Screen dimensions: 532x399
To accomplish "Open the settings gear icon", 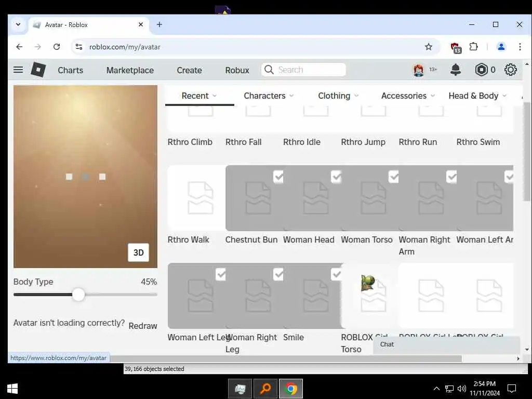I will coord(510,70).
